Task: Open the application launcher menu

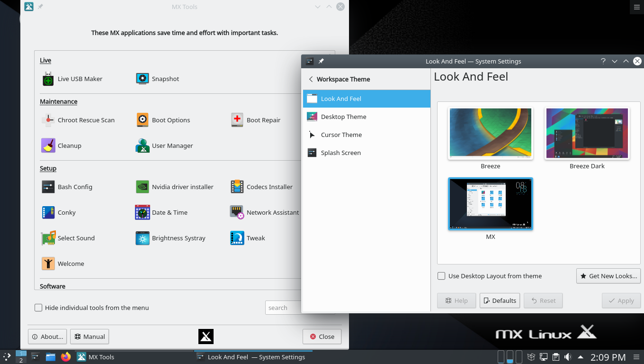Action: point(7,357)
